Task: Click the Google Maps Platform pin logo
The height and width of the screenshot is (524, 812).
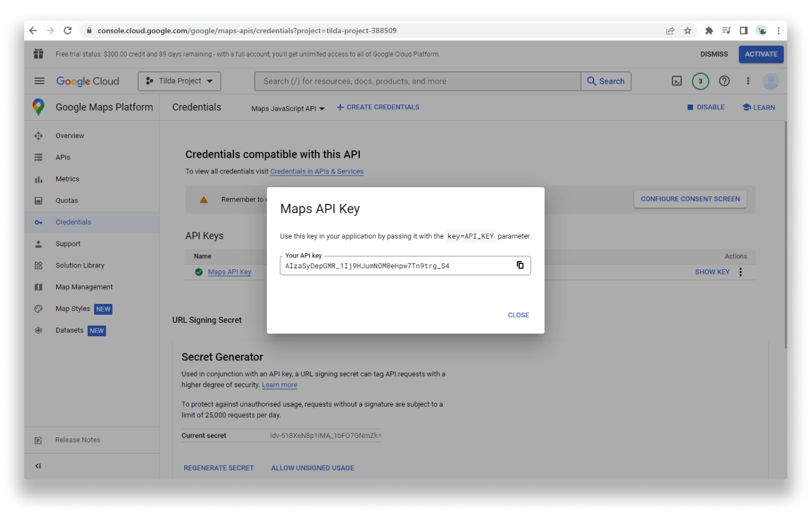Action: [x=38, y=107]
